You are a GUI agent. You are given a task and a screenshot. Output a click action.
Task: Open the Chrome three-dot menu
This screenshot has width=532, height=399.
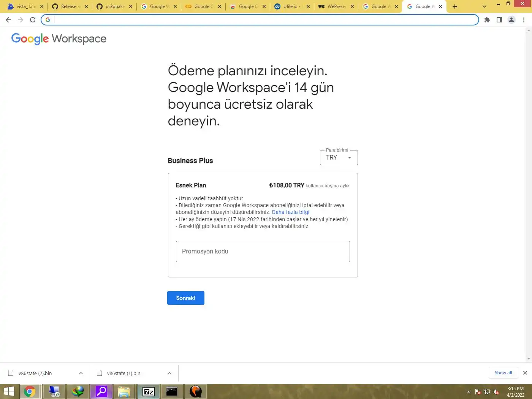tap(524, 20)
